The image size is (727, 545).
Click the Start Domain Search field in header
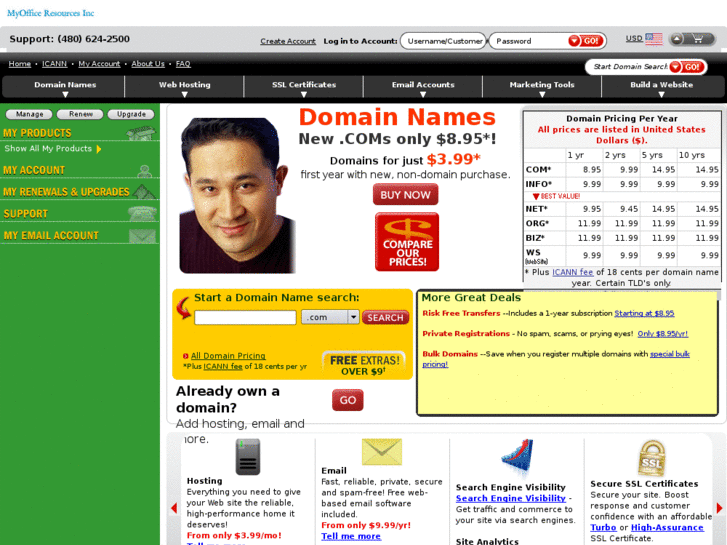tap(629, 67)
